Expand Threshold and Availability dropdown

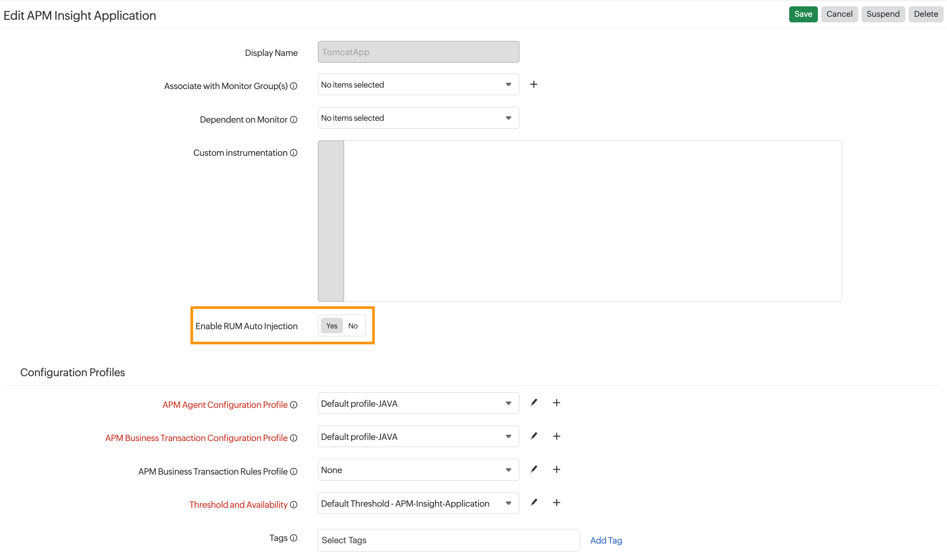pos(418,503)
